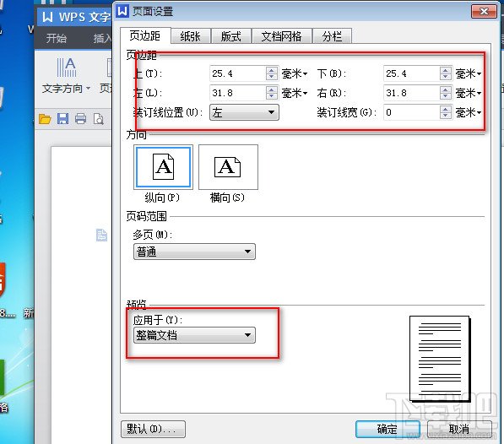Open 毫米 unit dropdown for bottom margin
Viewport: 504px width, 444px height.
(x=469, y=74)
